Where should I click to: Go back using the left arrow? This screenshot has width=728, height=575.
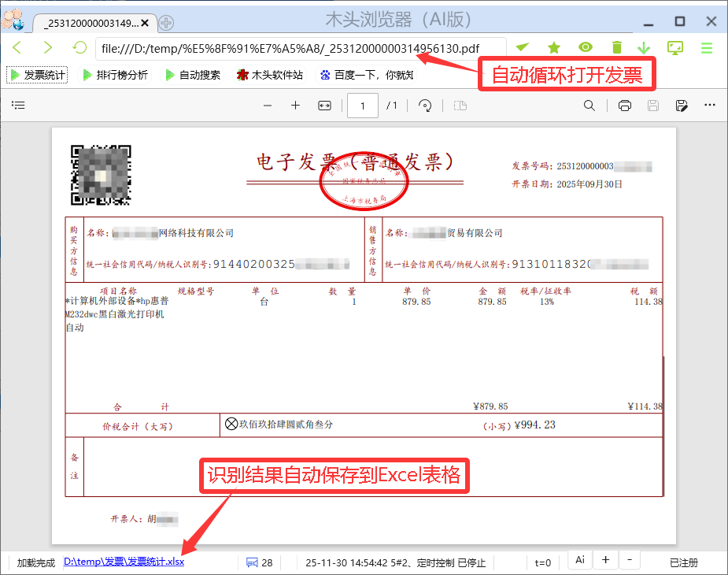tap(17, 47)
